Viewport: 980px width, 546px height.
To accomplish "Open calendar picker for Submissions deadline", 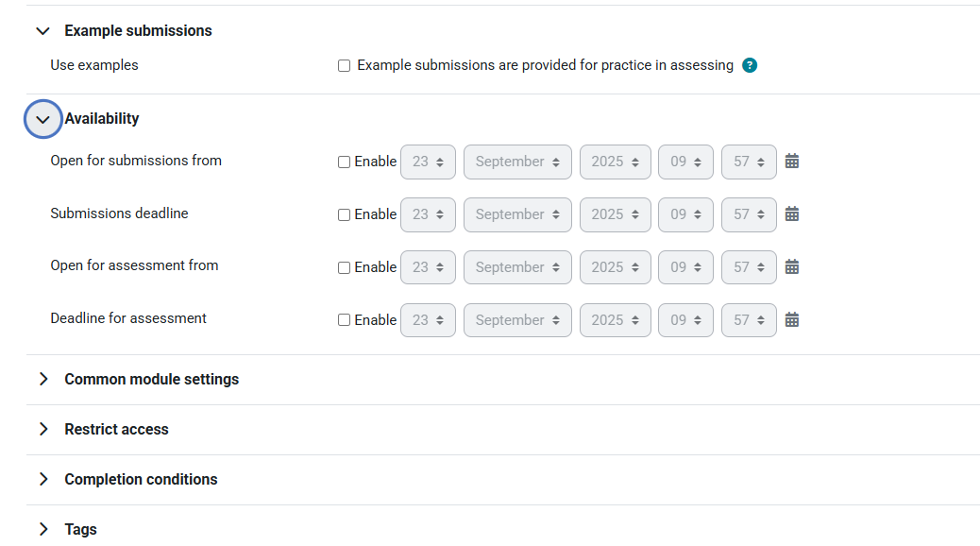I will point(792,214).
